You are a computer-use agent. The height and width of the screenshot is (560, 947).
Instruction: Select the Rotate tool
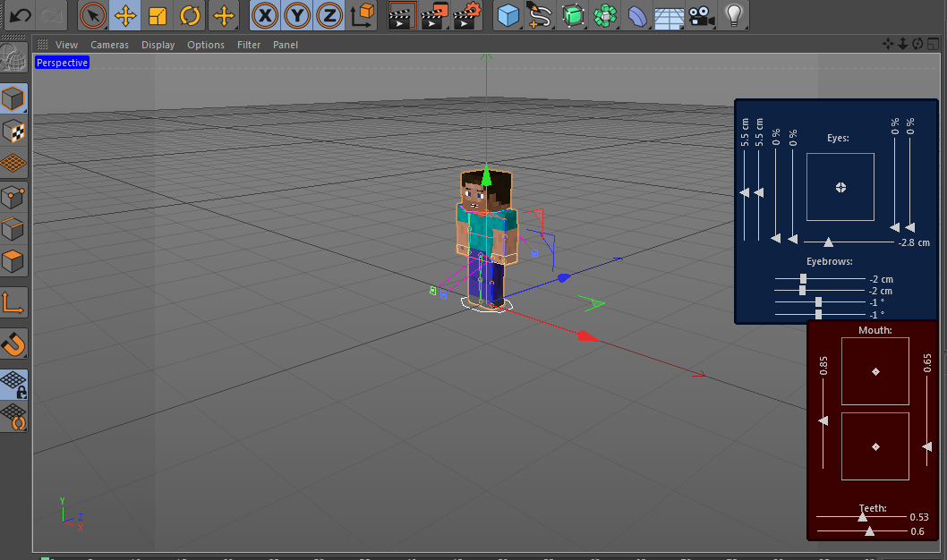(x=190, y=15)
